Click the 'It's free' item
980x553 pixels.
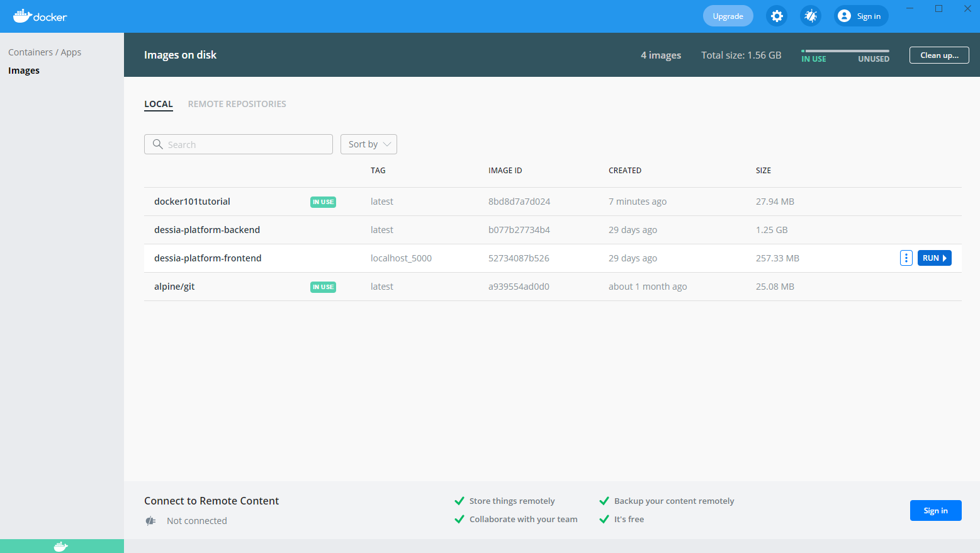pos(622,520)
